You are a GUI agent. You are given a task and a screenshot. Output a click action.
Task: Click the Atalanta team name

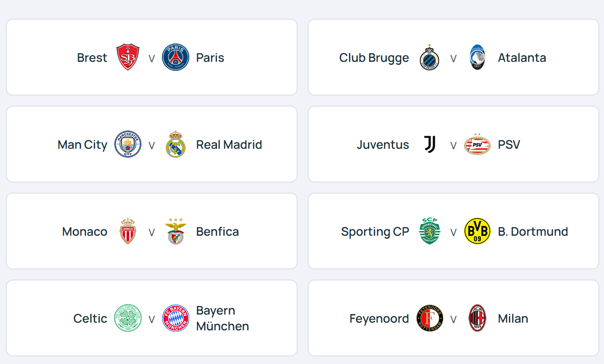(x=522, y=58)
